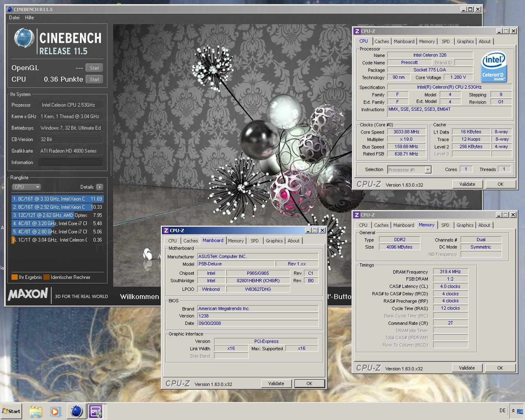
Task: Open the network tray icon
Action: tap(520, 411)
